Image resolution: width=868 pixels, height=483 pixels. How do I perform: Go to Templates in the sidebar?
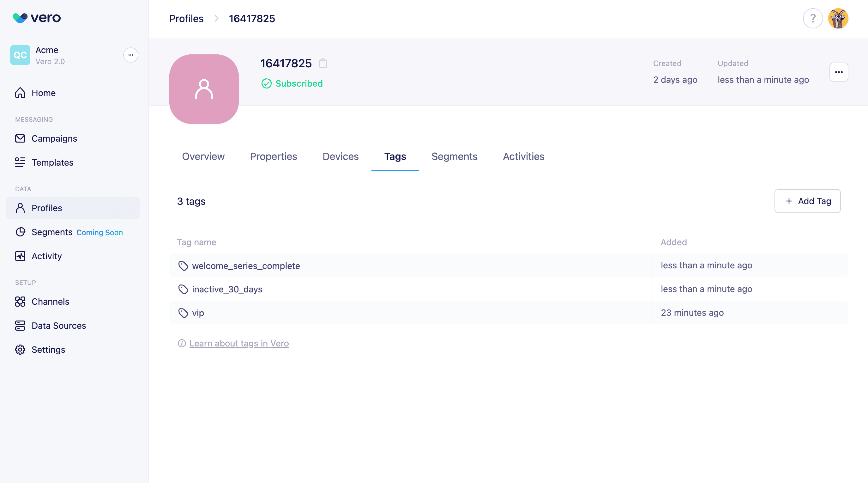[x=52, y=162]
